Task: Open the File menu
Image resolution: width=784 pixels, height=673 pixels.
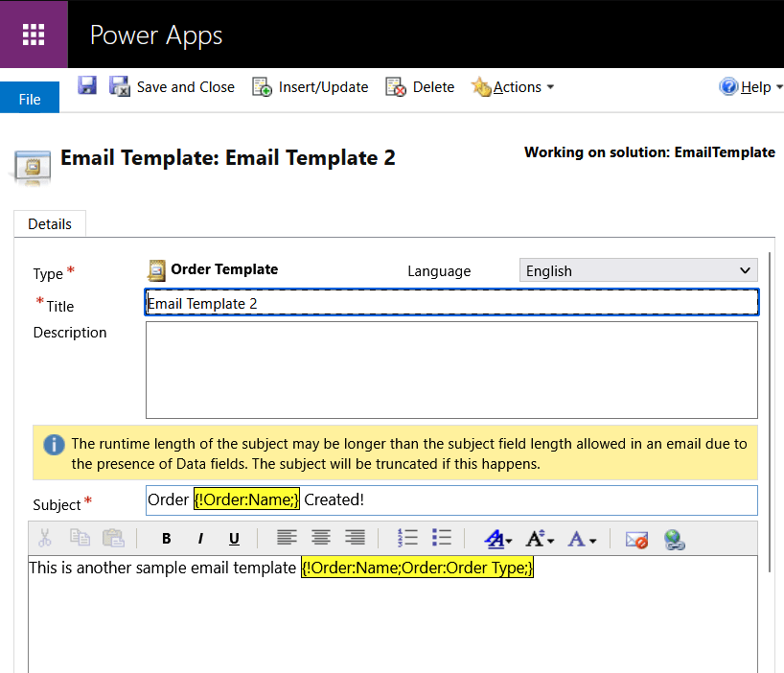Action: pos(30,99)
